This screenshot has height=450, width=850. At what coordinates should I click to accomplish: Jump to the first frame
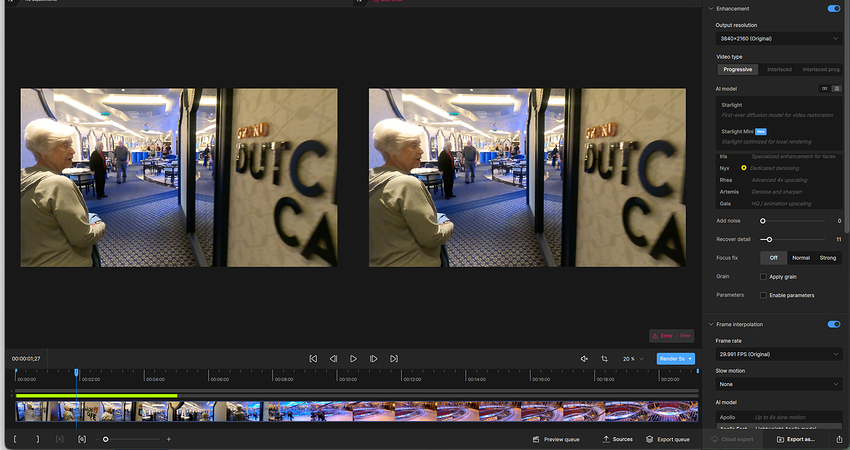313,358
